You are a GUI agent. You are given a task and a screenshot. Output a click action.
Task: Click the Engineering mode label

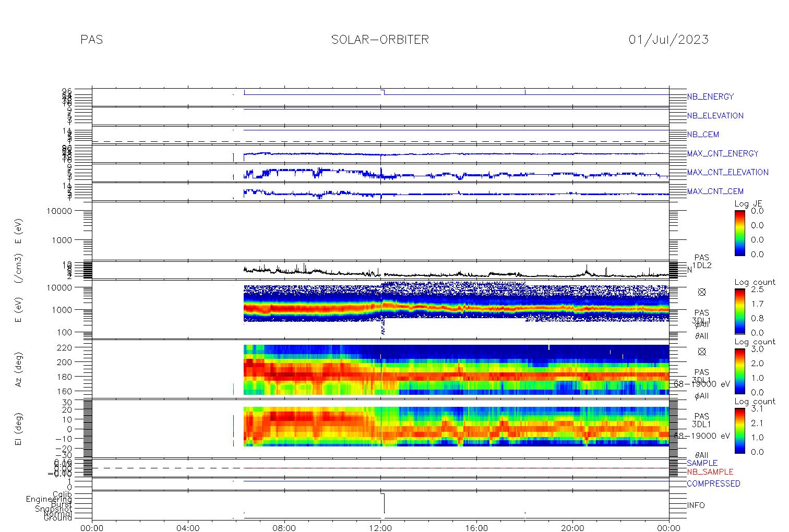point(49,499)
